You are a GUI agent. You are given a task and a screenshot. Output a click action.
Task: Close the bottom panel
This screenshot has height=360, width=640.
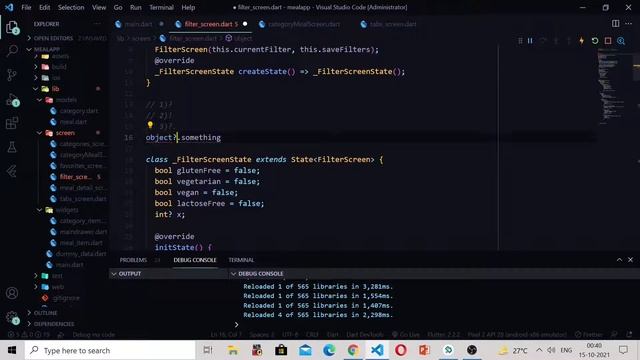point(630,260)
